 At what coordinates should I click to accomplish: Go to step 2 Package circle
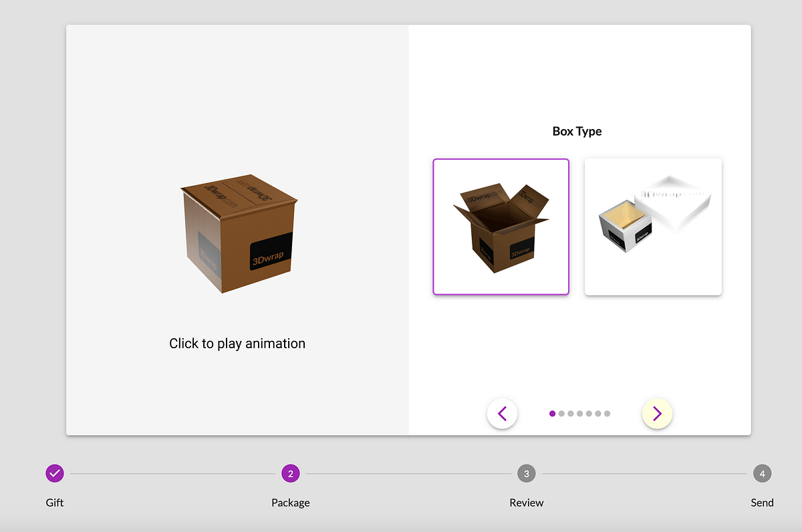(x=291, y=474)
